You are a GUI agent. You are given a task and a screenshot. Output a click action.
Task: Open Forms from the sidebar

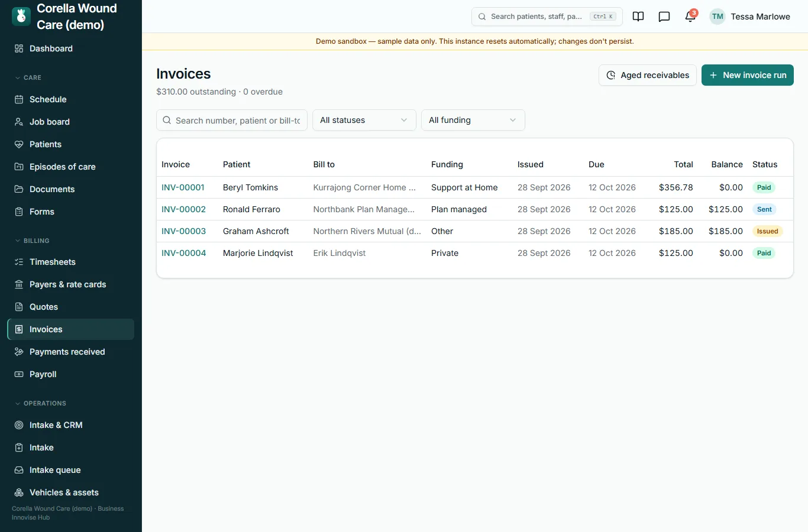(71, 212)
